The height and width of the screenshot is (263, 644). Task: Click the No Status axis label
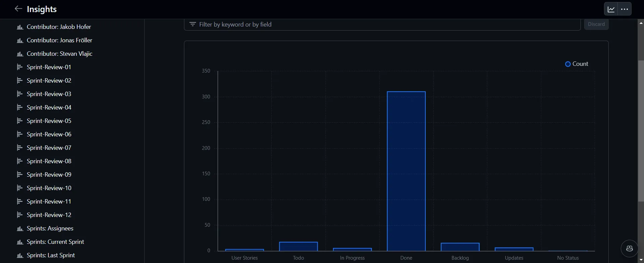coord(568,258)
